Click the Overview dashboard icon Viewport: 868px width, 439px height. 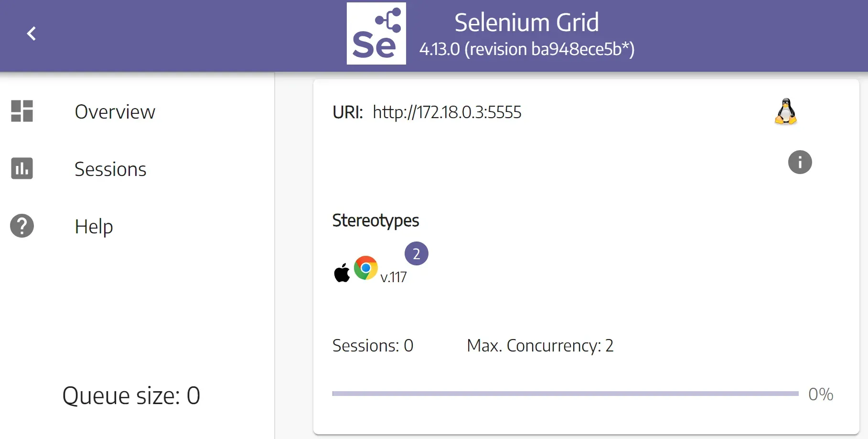point(22,111)
